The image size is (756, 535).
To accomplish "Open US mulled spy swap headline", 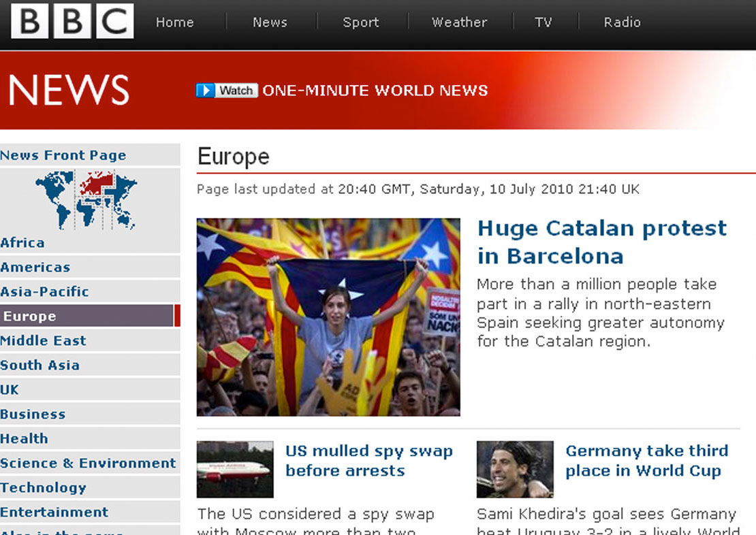I will (x=368, y=461).
